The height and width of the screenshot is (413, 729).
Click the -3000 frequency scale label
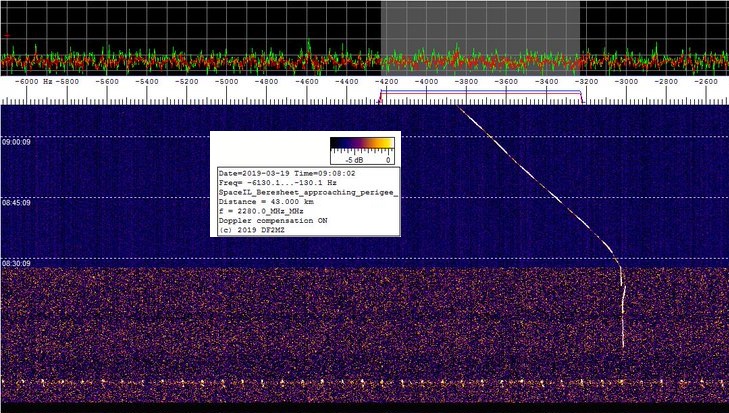(x=626, y=81)
